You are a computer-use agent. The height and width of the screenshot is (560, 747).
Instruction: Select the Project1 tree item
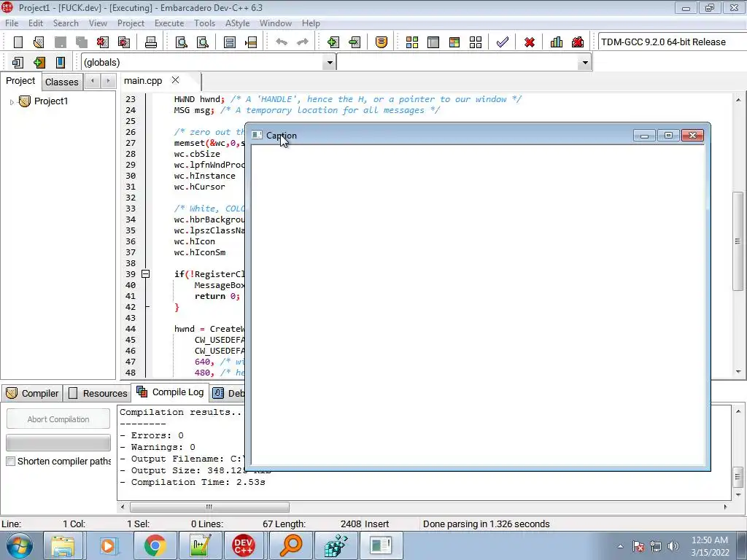coord(51,101)
